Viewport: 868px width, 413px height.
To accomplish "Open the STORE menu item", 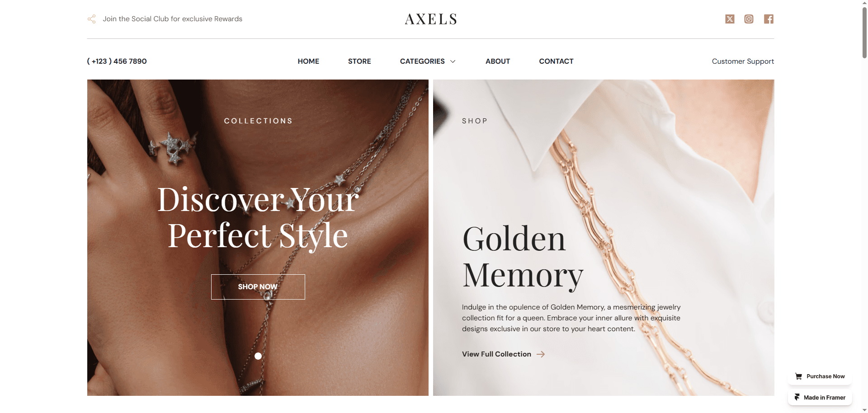I will [x=359, y=61].
